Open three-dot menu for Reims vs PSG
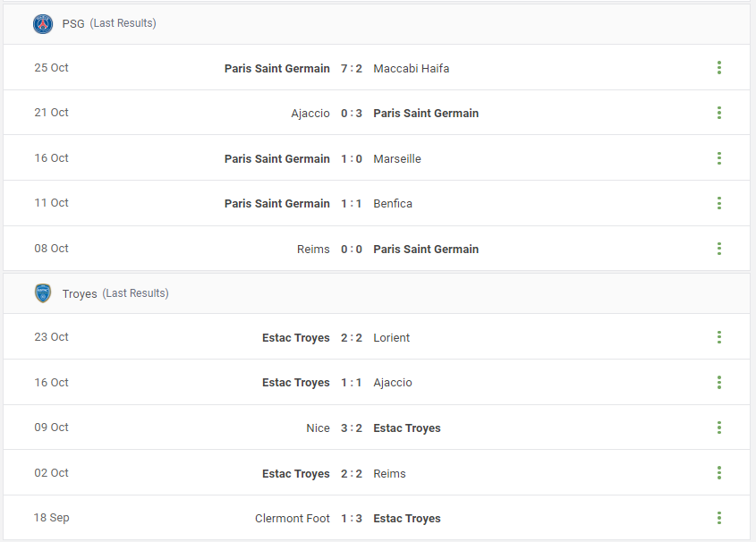This screenshot has height=542, width=756. tap(719, 249)
